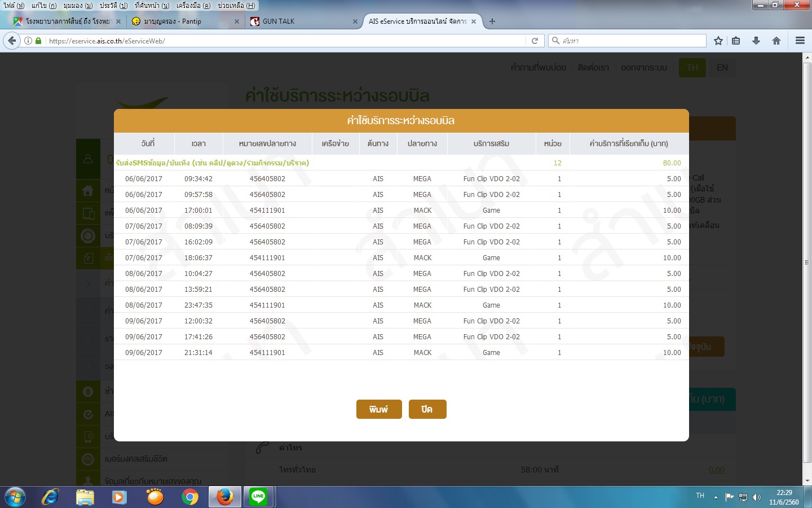The width and height of the screenshot is (812, 508).
Task: Click the ออกจากระบบ (logout) link
Action: (x=644, y=68)
